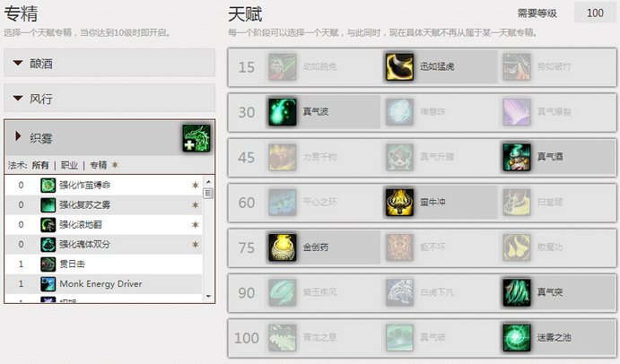Deselect the 迅如猛虎 talent

440,66
